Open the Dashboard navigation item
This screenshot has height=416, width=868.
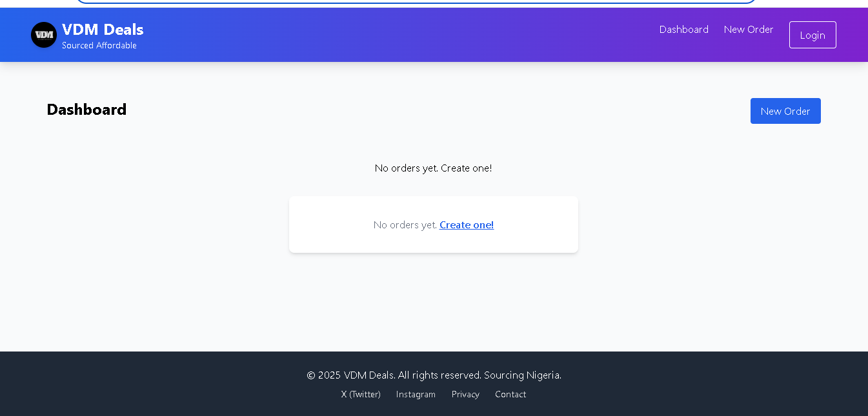tap(683, 30)
